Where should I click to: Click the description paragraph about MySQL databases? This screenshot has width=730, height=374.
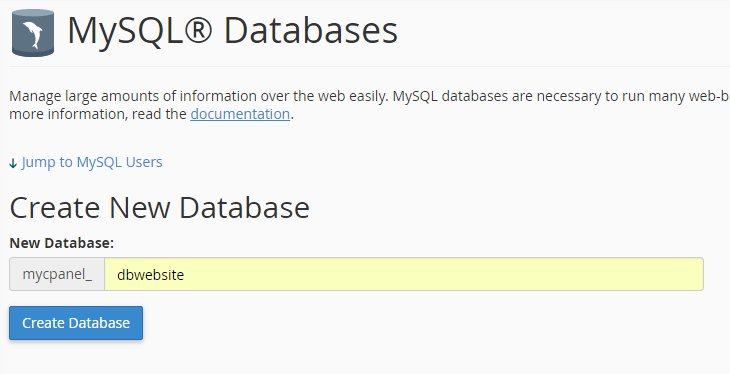pos(370,105)
